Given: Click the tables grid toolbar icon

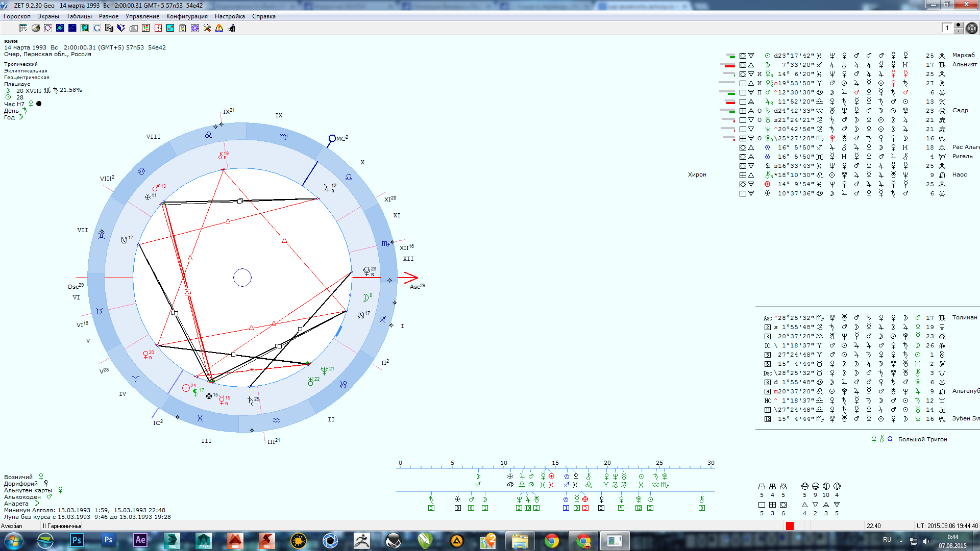Looking at the screenshot, I should [x=23, y=28].
